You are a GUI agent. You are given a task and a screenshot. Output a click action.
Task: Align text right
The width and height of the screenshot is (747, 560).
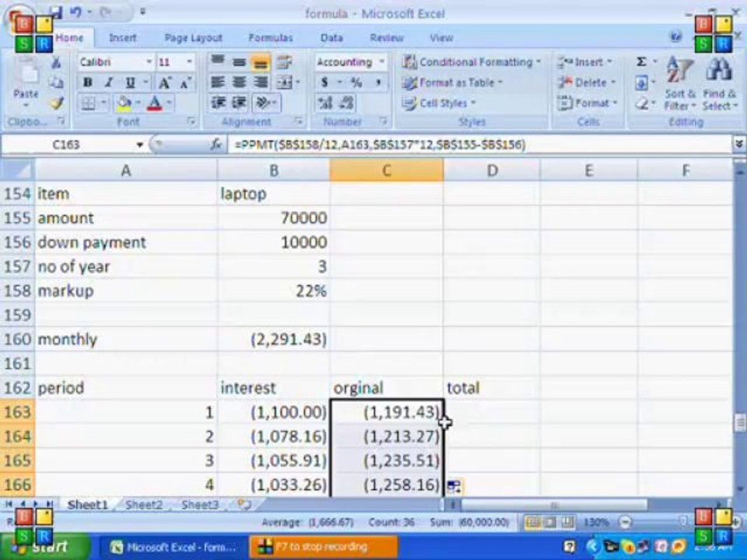point(261,82)
